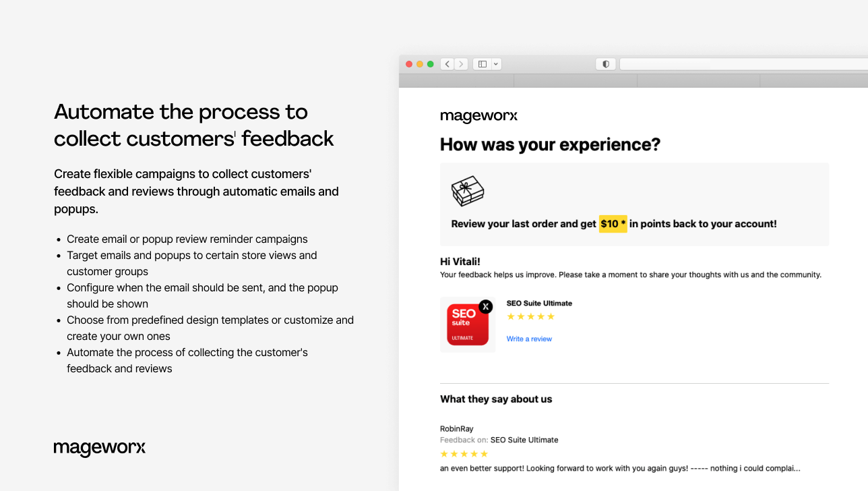Click the forward navigation arrow

(461, 63)
